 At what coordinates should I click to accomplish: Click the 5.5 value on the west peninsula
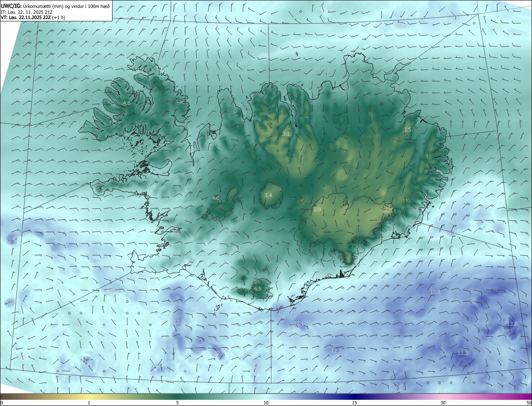pos(101,189)
